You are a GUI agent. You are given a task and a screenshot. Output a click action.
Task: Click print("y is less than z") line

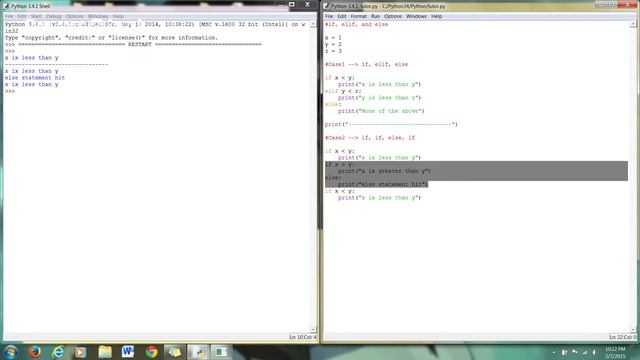tap(379, 98)
